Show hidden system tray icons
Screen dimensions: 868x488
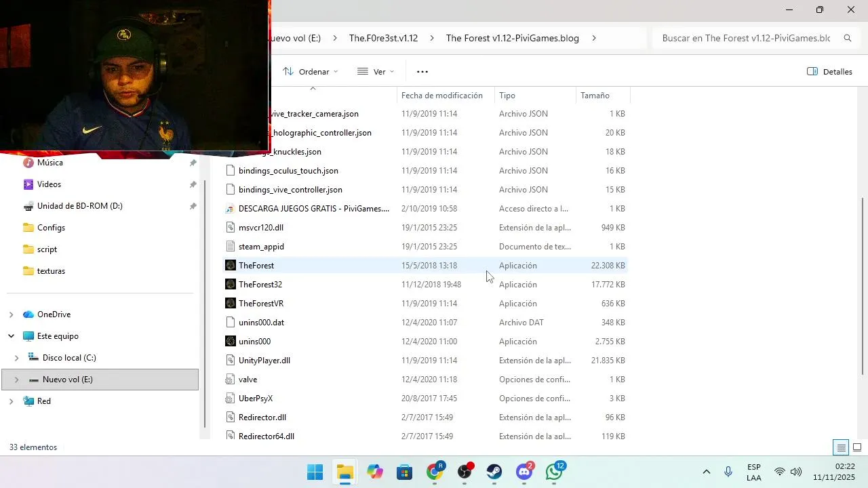click(706, 472)
